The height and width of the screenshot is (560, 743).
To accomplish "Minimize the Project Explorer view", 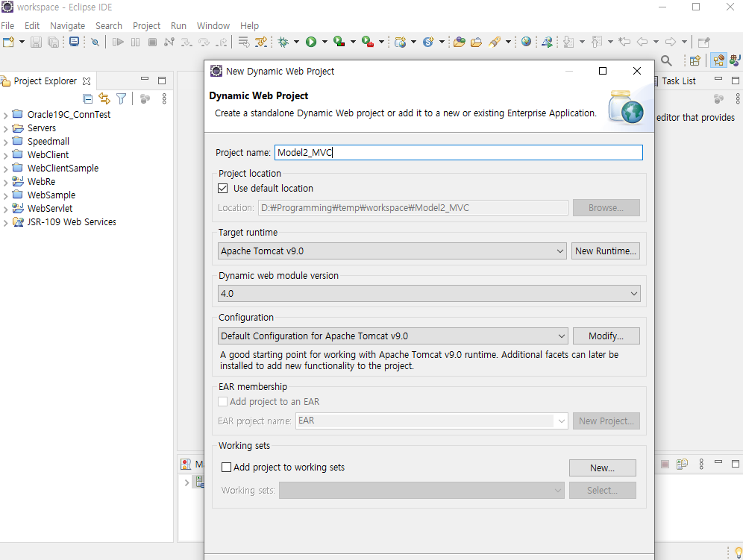I will point(145,79).
